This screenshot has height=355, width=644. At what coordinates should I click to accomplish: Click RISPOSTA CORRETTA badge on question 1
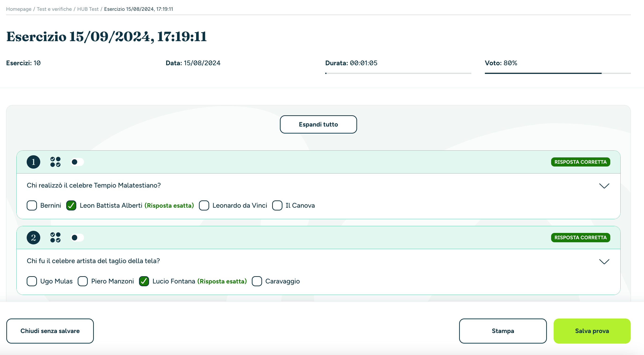coord(581,162)
